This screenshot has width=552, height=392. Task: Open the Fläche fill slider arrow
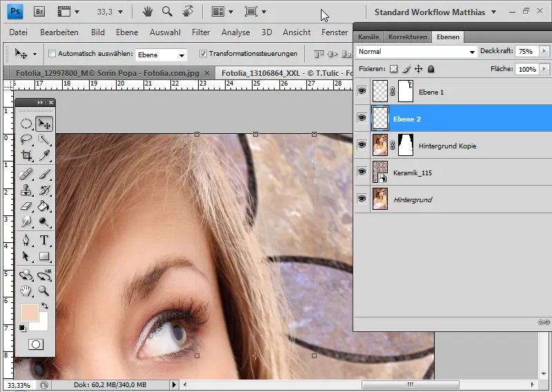[x=544, y=69]
